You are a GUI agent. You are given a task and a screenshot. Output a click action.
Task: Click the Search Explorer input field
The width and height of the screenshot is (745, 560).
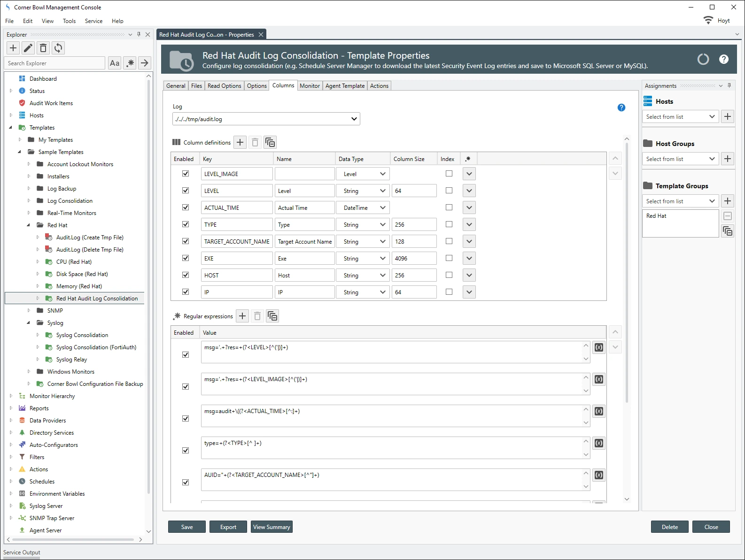(55, 63)
